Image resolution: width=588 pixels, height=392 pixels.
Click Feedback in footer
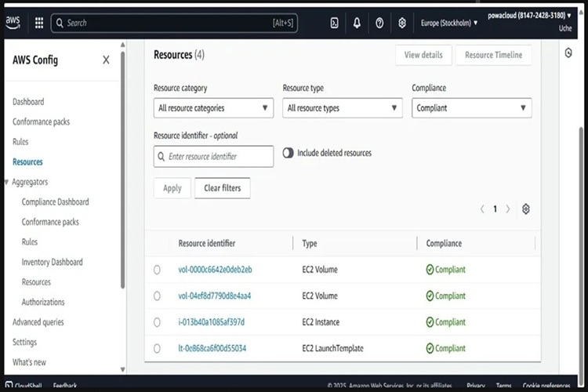click(65, 386)
